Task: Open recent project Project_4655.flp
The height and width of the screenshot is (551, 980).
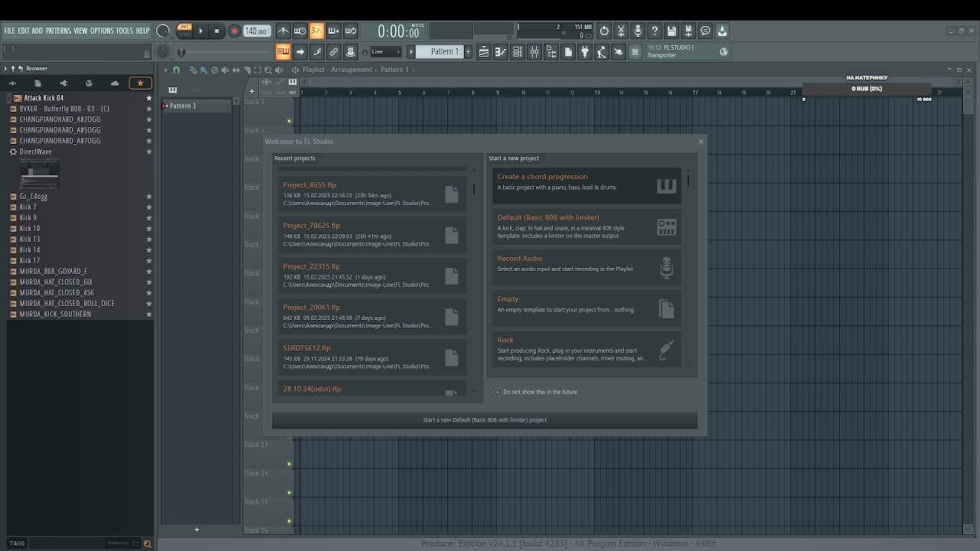Action: 372,194
